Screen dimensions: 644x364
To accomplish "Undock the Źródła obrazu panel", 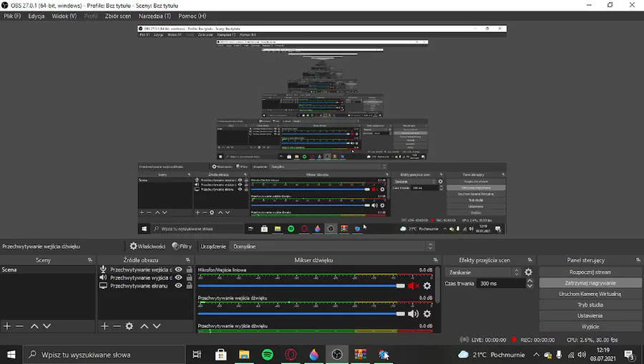I will click(187, 260).
